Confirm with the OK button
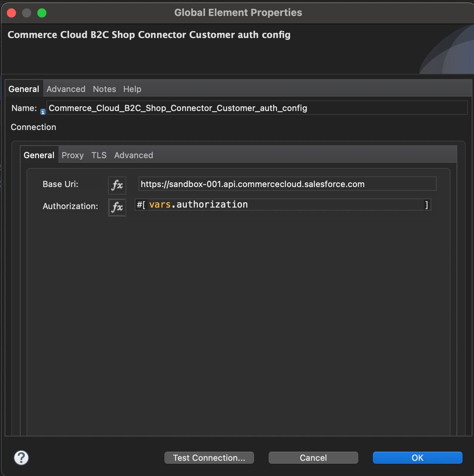 418,458
